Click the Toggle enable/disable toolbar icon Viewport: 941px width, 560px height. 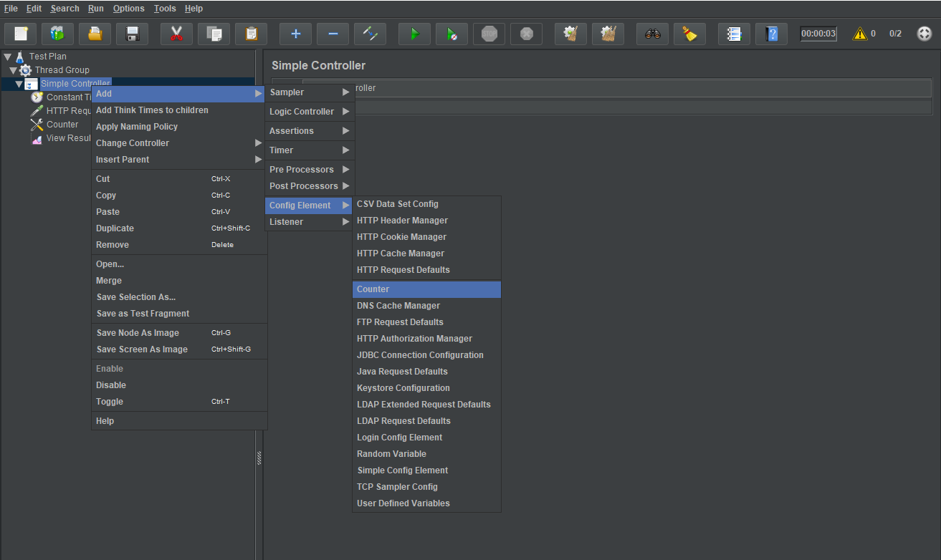370,34
